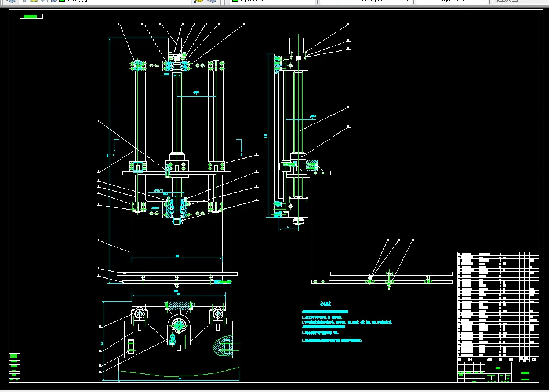Viewport: 549px width, 392px height.
Task: Click the last cyan note line under technical requirements
Action: (x=332, y=340)
